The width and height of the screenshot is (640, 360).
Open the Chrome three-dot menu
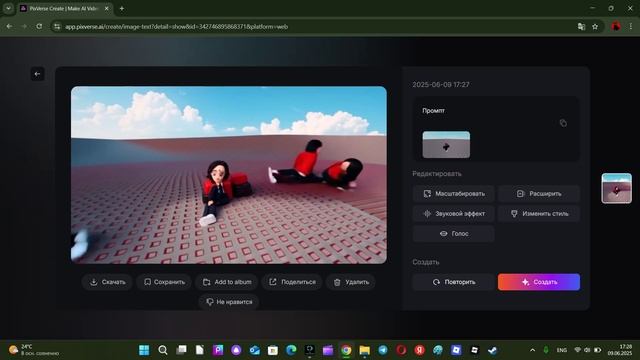click(x=631, y=27)
